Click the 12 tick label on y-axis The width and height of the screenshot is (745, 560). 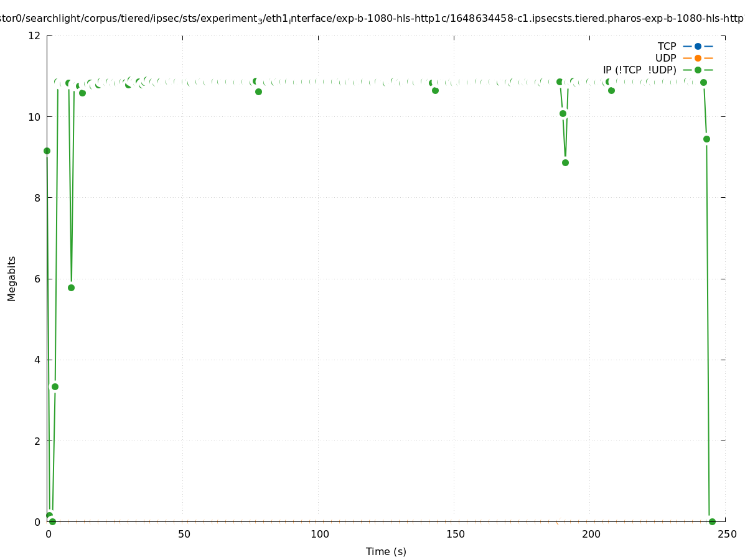pos(35,35)
